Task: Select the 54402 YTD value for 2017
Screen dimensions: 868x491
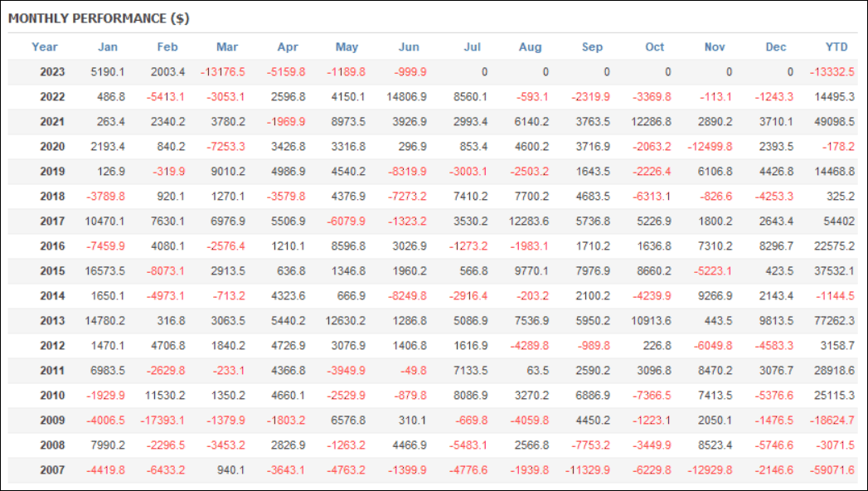Action: click(x=839, y=221)
